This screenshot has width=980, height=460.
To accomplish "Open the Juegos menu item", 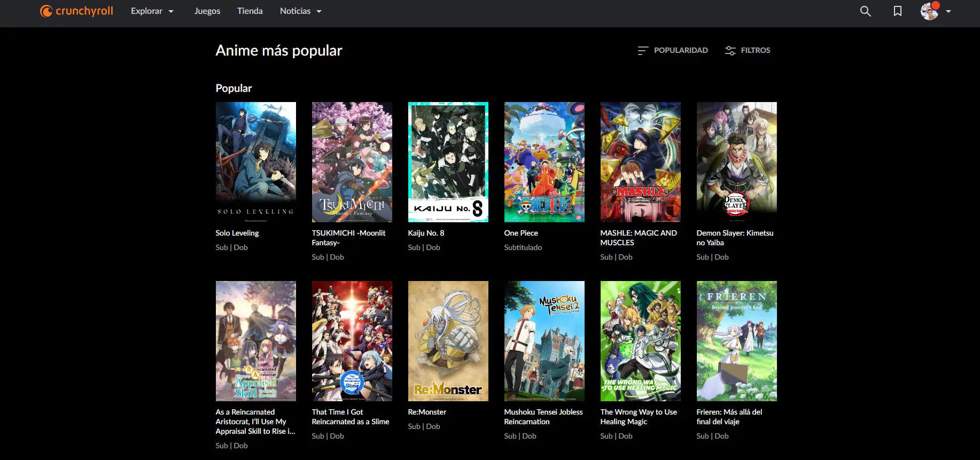I will click(x=207, y=11).
